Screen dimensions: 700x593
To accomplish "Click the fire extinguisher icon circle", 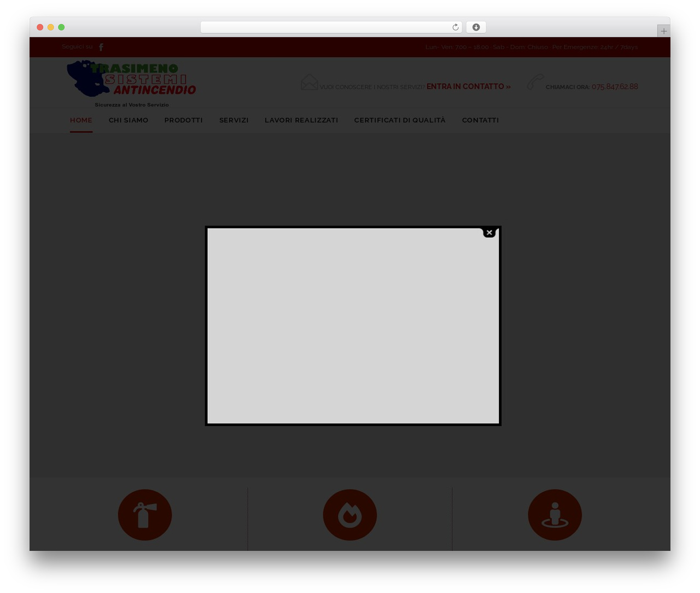I will coord(145,515).
